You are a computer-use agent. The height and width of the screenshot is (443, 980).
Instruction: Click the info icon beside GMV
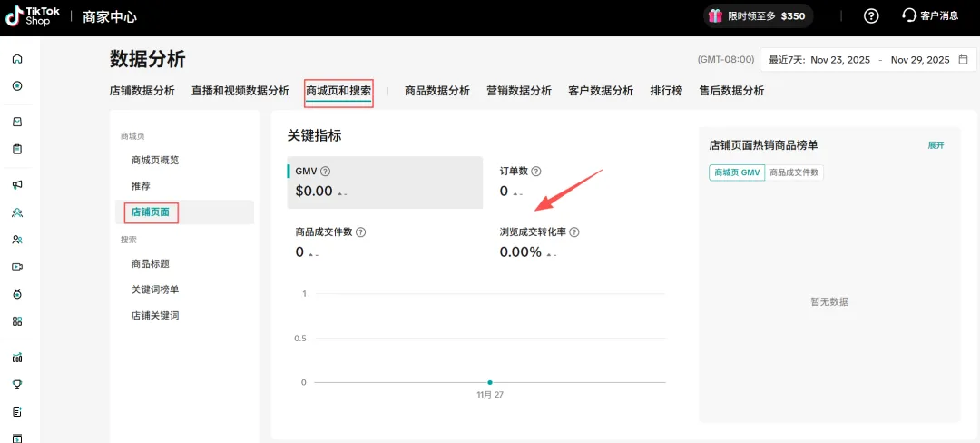click(x=326, y=172)
